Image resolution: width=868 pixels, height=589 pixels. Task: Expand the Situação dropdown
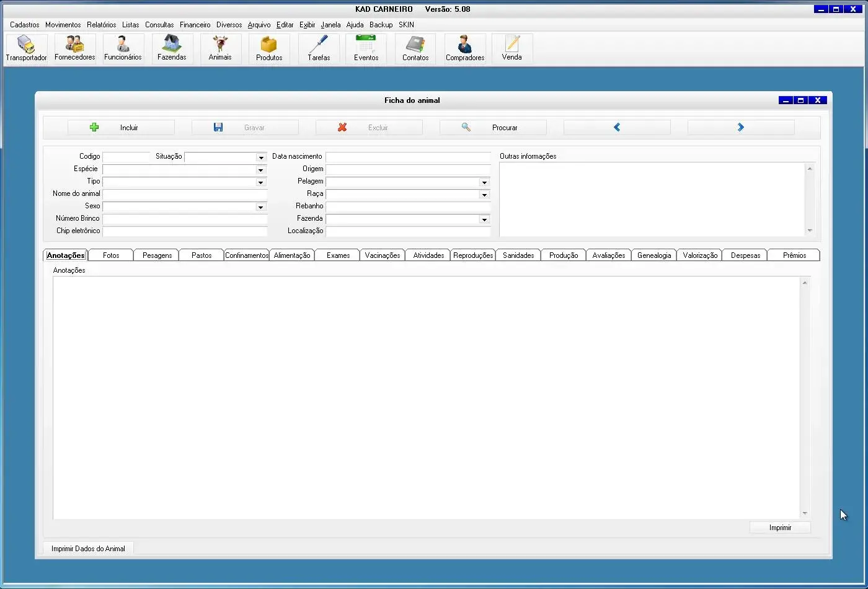pyautogui.click(x=260, y=157)
